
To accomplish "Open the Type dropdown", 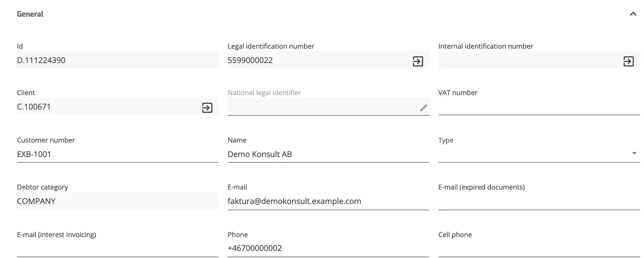I will point(539,154).
